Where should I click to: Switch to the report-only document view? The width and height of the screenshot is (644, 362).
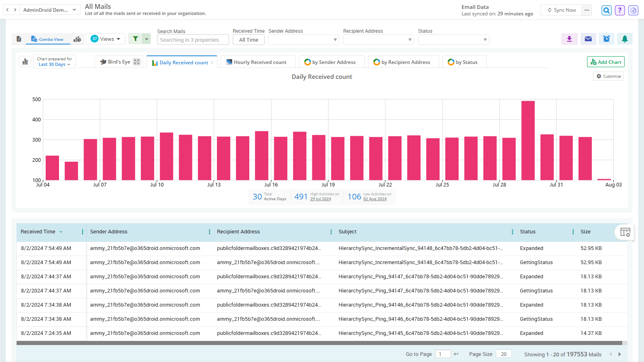pyautogui.click(x=19, y=39)
